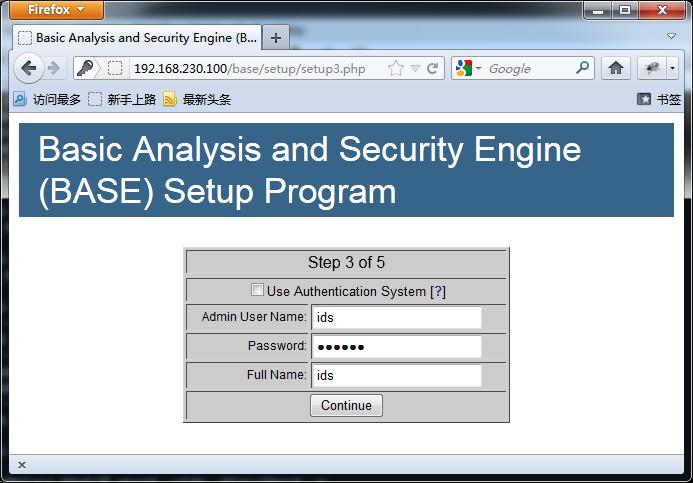The width and height of the screenshot is (693, 483).
Task: Go to the home page
Action: tap(616, 68)
